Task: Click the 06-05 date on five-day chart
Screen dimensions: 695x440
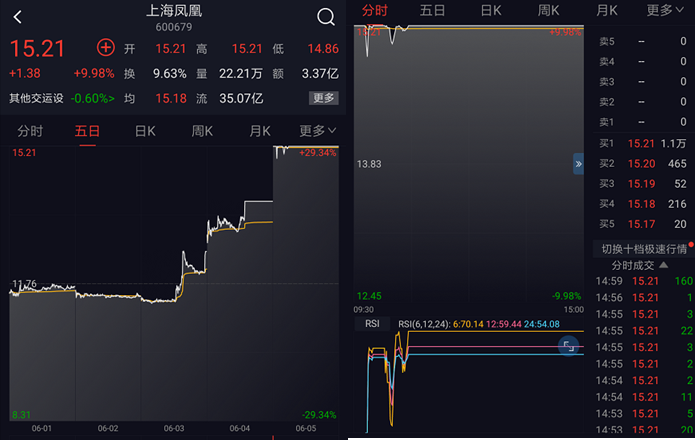Action: pos(306,428)
